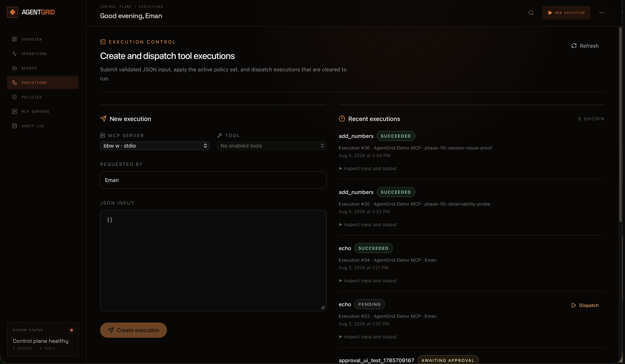Image resolution: width=625 pixels, height=364 pixels.
Task: Click the Agents robot icon in sidebar
Action: [x=14, y=68]
